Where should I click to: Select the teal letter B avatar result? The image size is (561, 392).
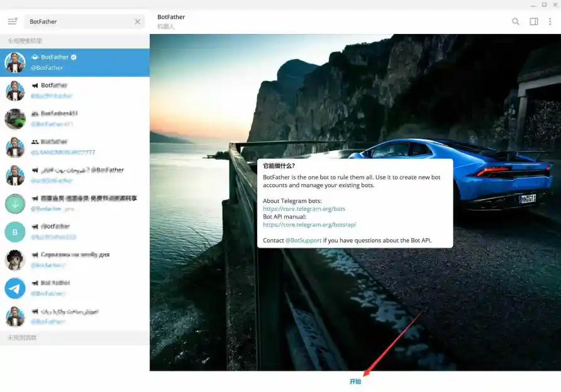click(15, 232)
